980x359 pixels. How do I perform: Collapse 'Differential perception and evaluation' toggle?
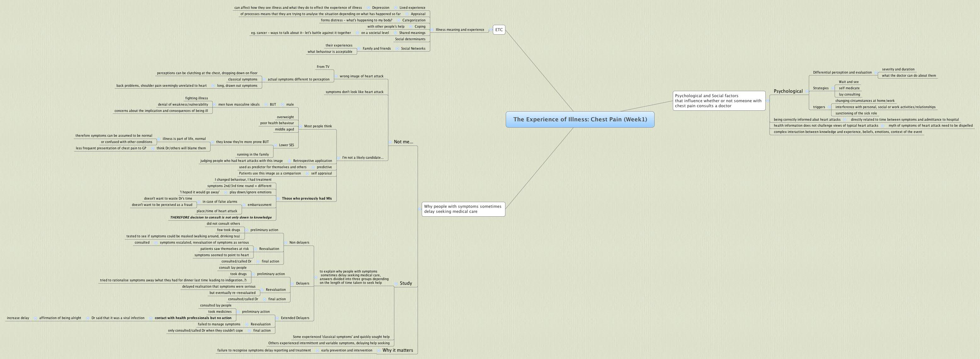(x=876, y=73)
